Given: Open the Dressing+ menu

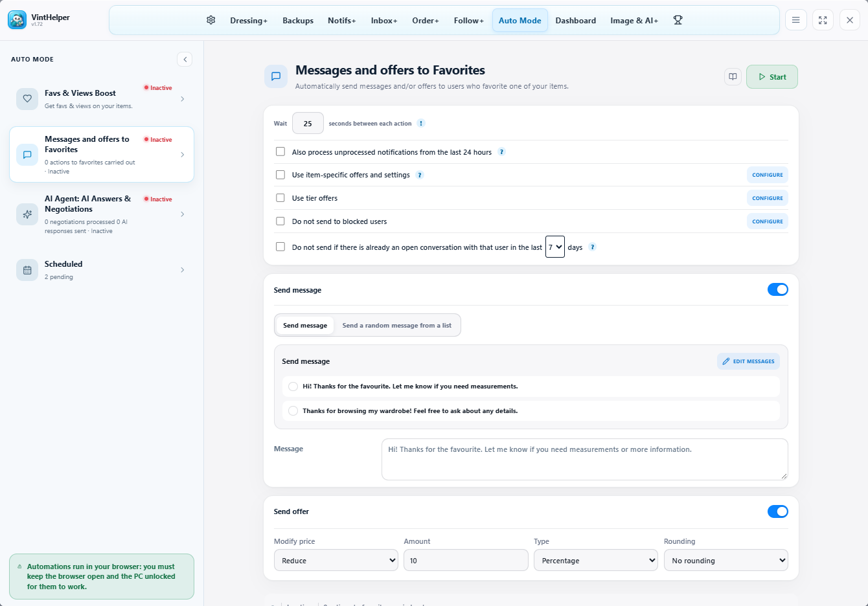Looking at the screenshot, I should [x=249, y=21].
